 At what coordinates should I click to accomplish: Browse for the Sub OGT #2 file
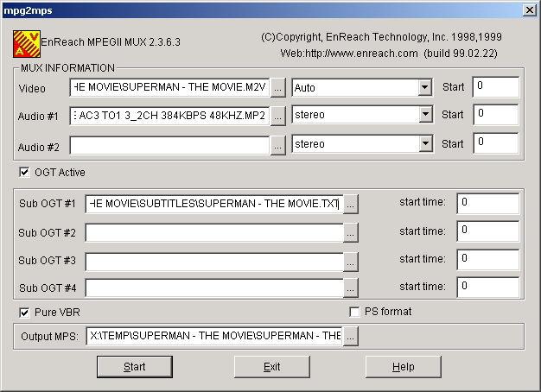click(350, 232)
